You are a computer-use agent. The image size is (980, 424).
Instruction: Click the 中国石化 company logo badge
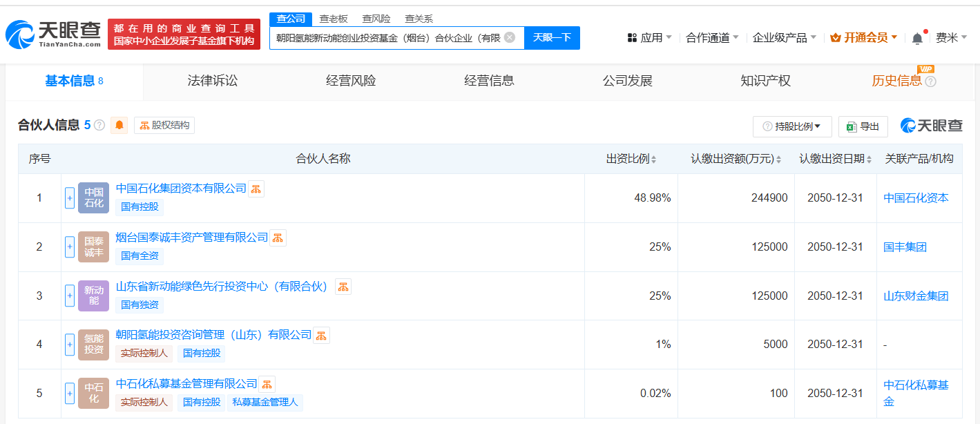tap(94, 198)
